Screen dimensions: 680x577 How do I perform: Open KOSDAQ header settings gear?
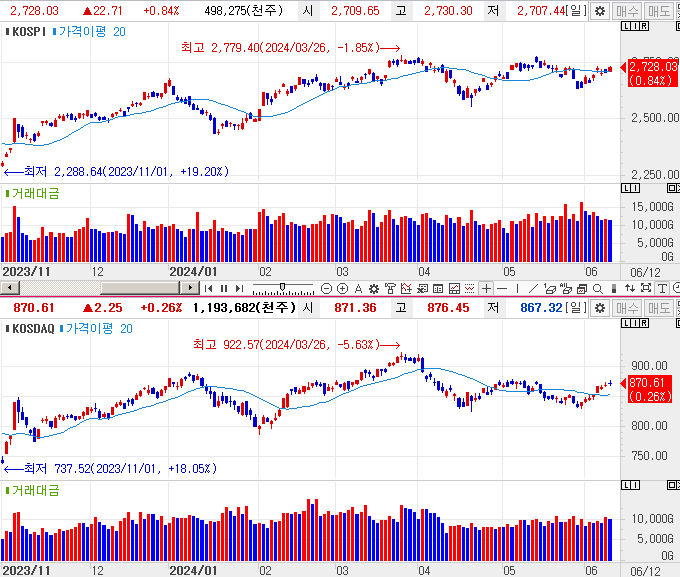pyautogui.click(x=600, y=308)
